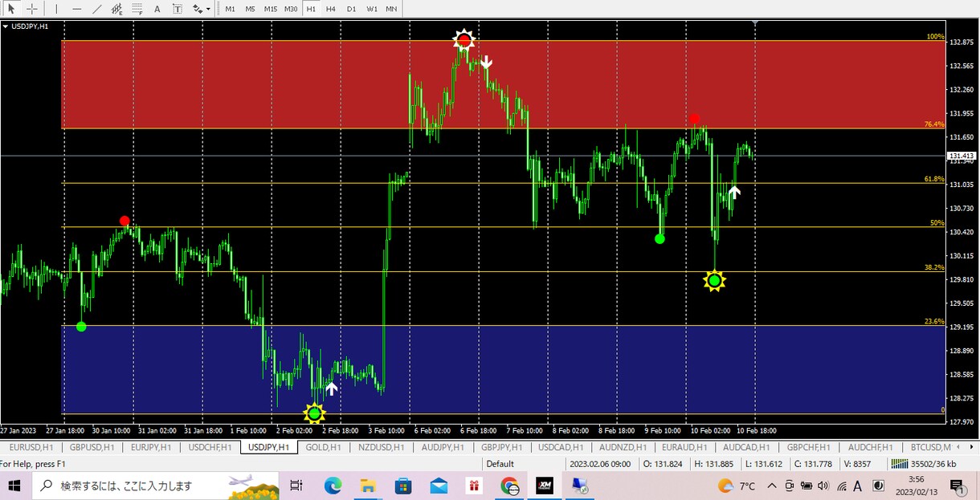Image resolution: width=980 pixels, height=500 pixels.
Task: Pick the horizontal line tool
Action: pos(77,9)
